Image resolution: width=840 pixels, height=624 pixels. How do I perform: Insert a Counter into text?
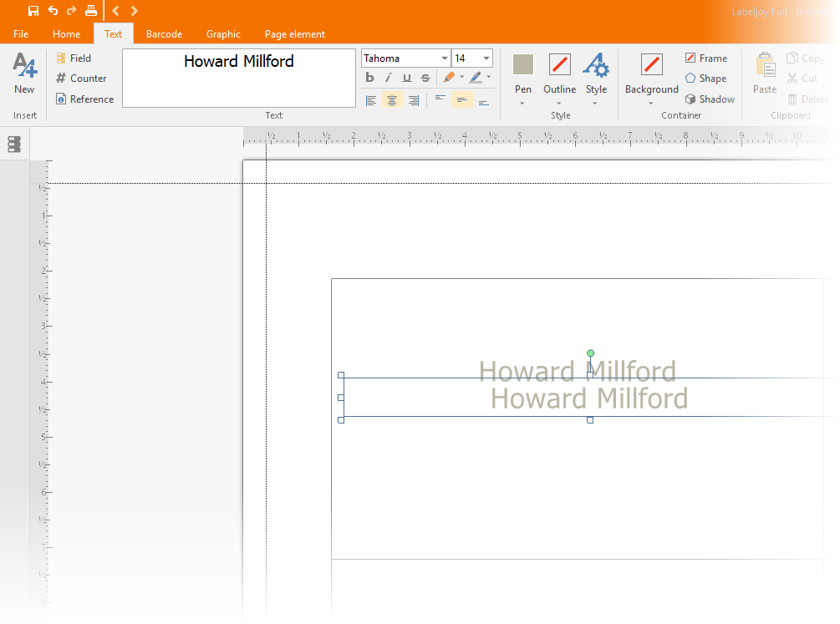81,79
